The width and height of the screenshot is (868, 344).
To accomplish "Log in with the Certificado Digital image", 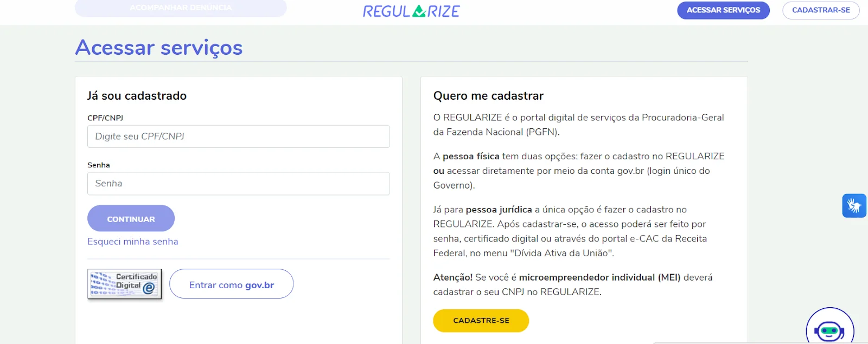I will 125,284.
